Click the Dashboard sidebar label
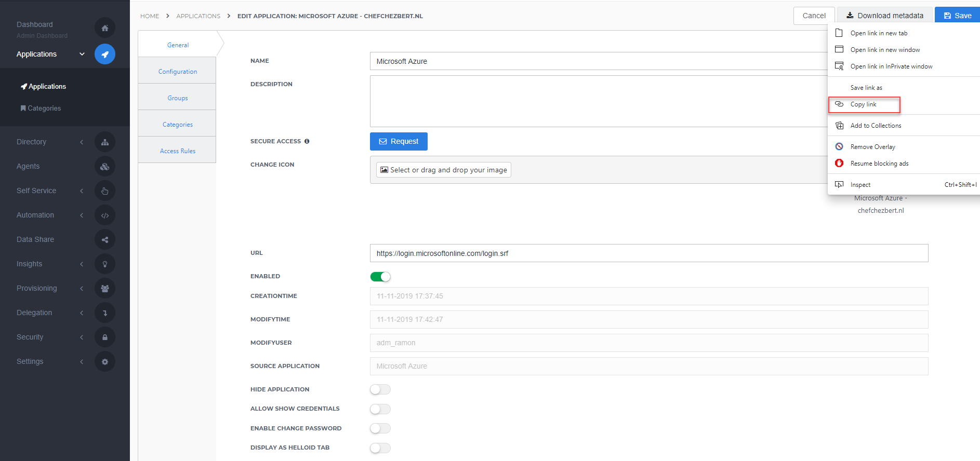This screenshot has height=461, width=980. coord(34,24)
